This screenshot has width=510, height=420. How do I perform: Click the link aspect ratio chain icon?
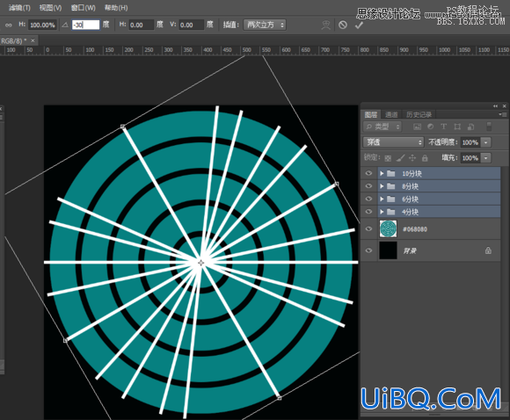tap(9, 25)
